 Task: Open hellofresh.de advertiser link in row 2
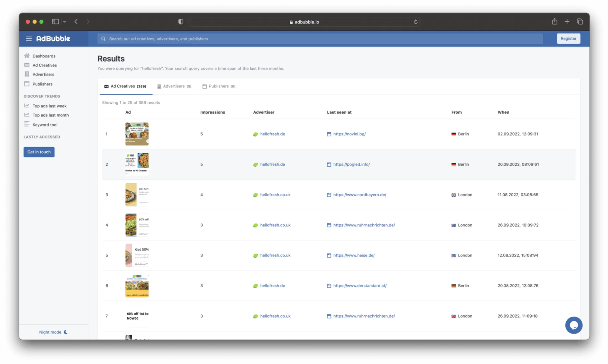(272, 164)
